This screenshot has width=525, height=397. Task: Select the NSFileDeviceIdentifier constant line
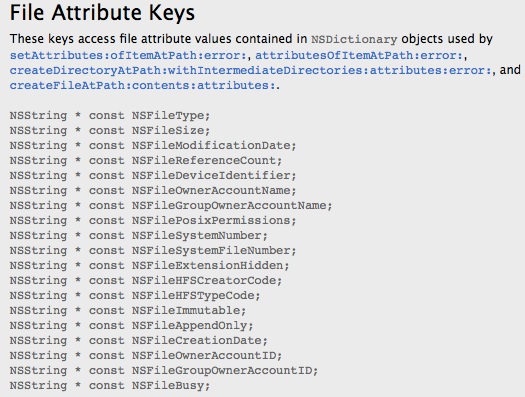pyautogui.click(x=153, y=176)
